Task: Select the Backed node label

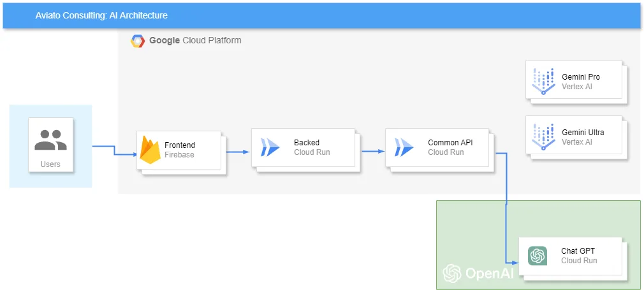Action: (x=307, y=143)
